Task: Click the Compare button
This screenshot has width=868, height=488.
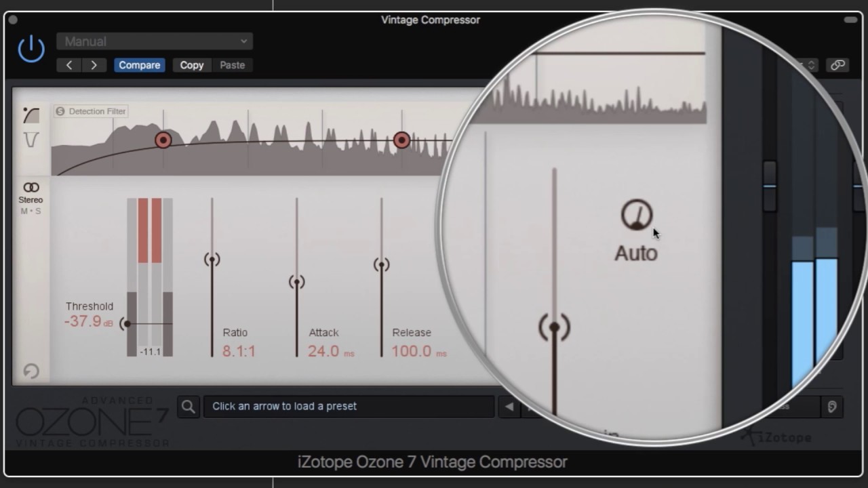Action: pyautogui.click(x=139, y=65)
